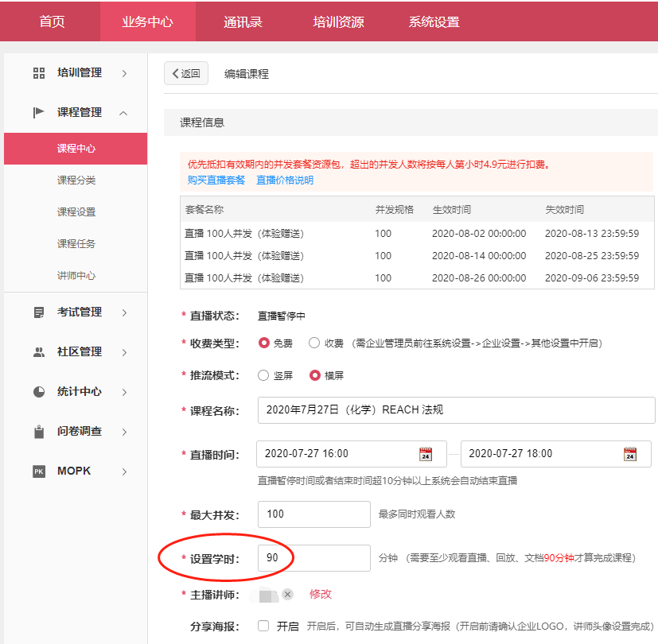Select 收费 fee type
This screenshot has height=644, width=658.
point(314,343)
